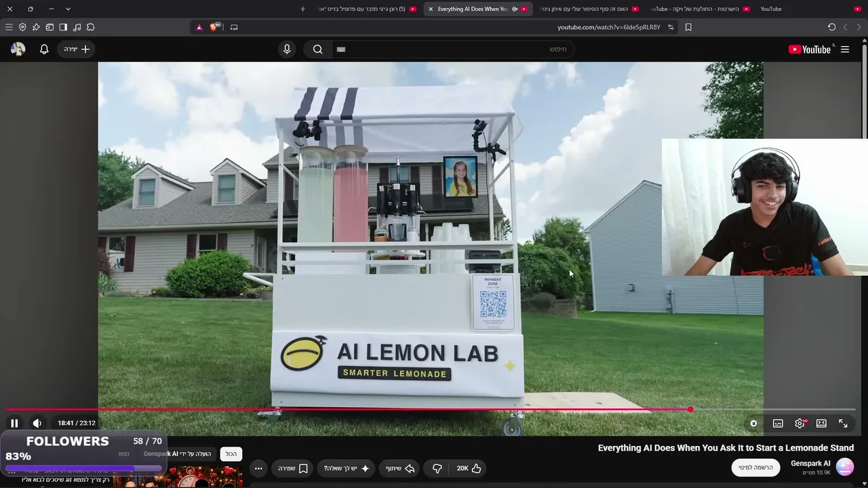Open the Genspark AI channel name link
The width and height of the screenshot is (868, 488).
(810, 464)
